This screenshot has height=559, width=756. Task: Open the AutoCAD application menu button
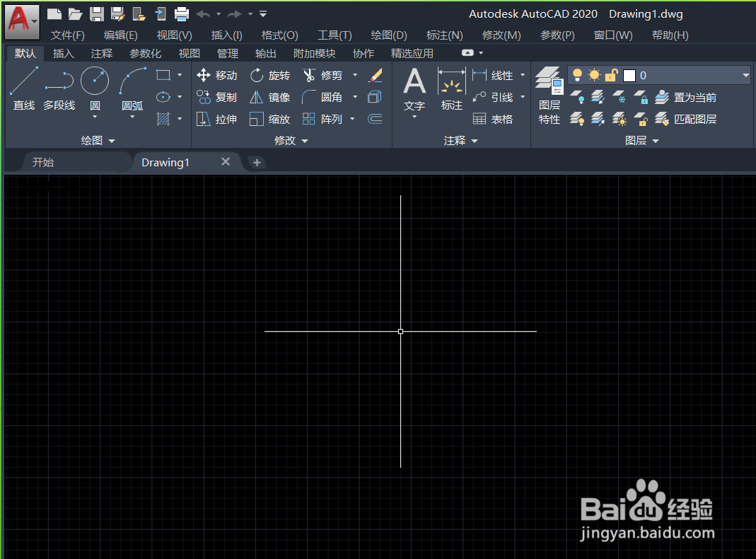click(x=22, y=21)
